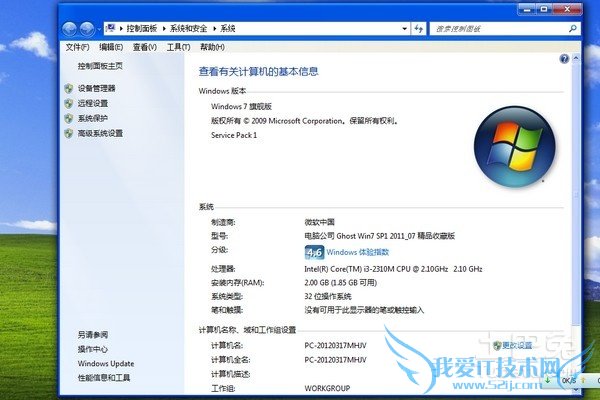Click the processor value Intel(R) Core(TM) i3-2310M

[393, 269]
